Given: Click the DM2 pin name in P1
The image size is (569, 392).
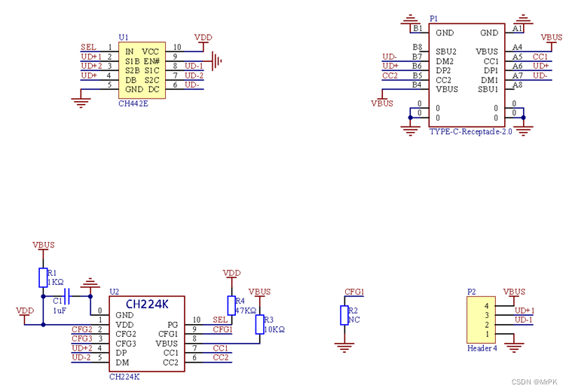Looking at the screenshot, I should point(445,61).
